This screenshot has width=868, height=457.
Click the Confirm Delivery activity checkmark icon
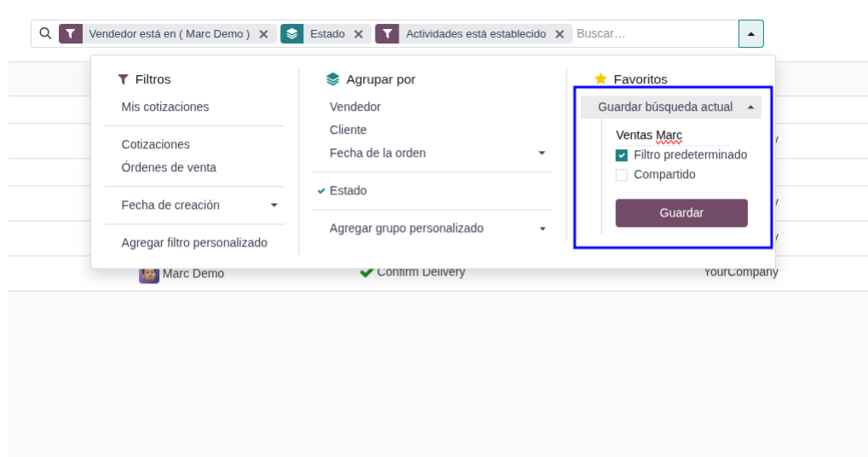pos(366,273)
